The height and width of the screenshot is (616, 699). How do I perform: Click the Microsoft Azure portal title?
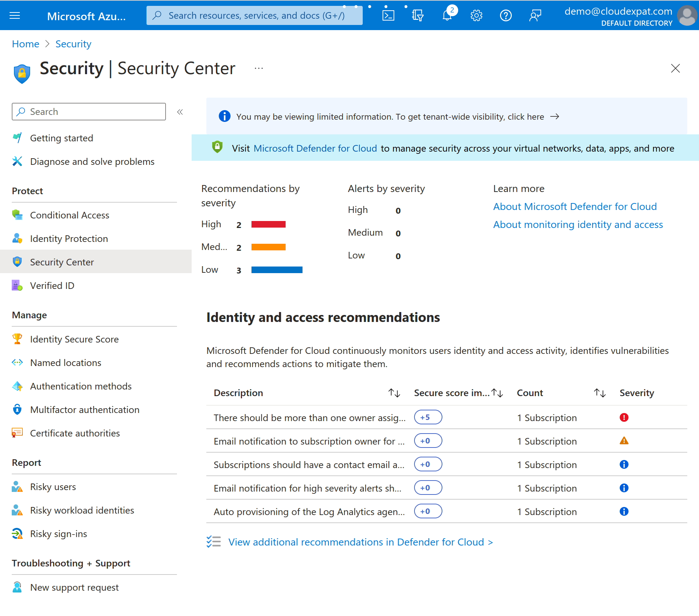click(86, 16)
